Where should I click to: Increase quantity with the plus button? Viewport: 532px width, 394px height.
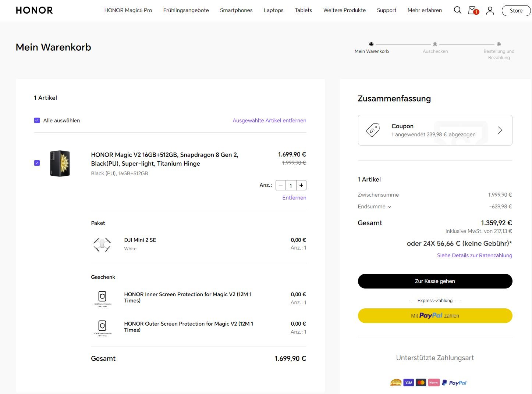point(301,185)
